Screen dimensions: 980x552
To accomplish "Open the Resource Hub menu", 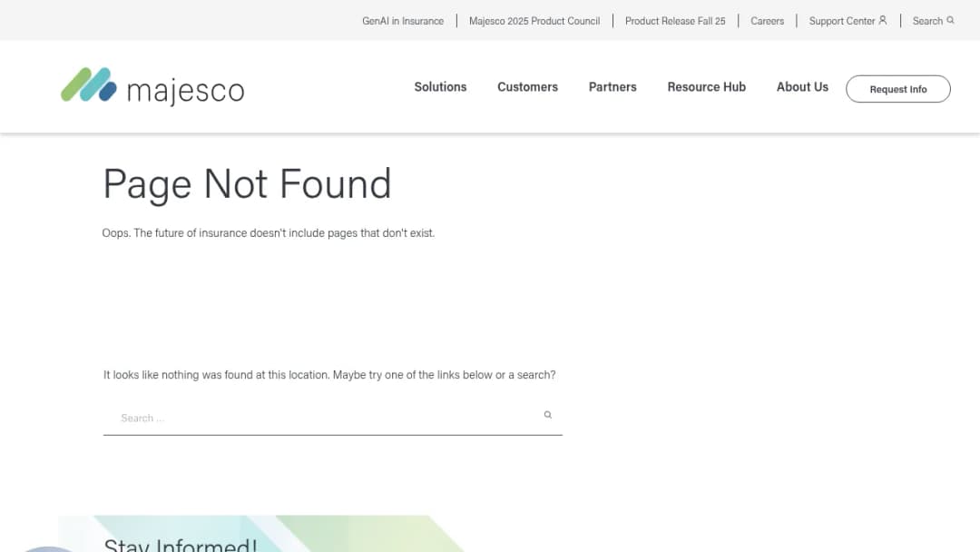I will (706, 87).
